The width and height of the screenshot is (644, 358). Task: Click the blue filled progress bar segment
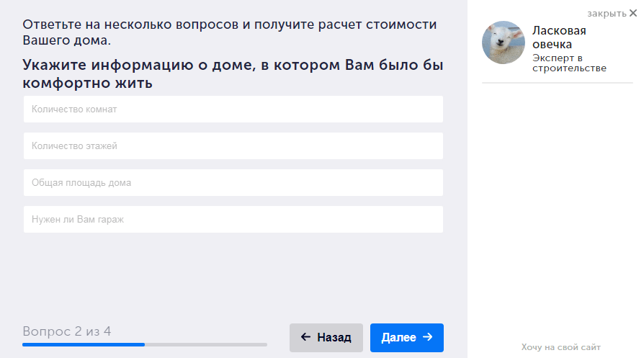(84, 344)
